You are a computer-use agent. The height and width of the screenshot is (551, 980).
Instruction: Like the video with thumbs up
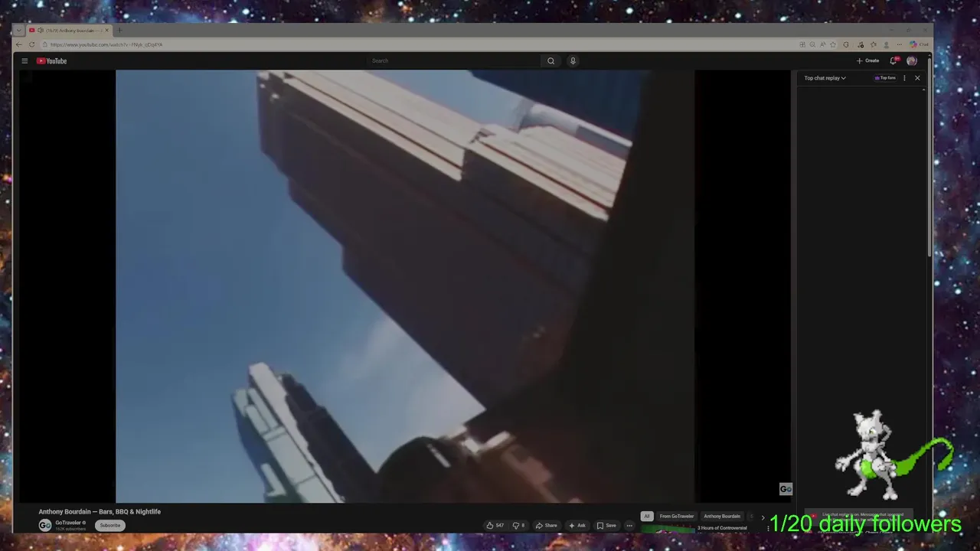pyautogui.click(x=495, y=526)
